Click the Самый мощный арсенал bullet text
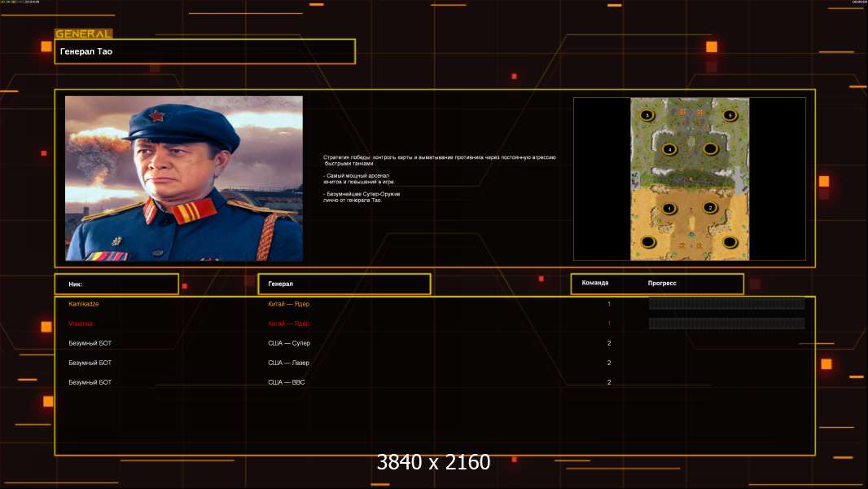The width and height of the screenshot is (868, 489). click(x=359, y=178)
